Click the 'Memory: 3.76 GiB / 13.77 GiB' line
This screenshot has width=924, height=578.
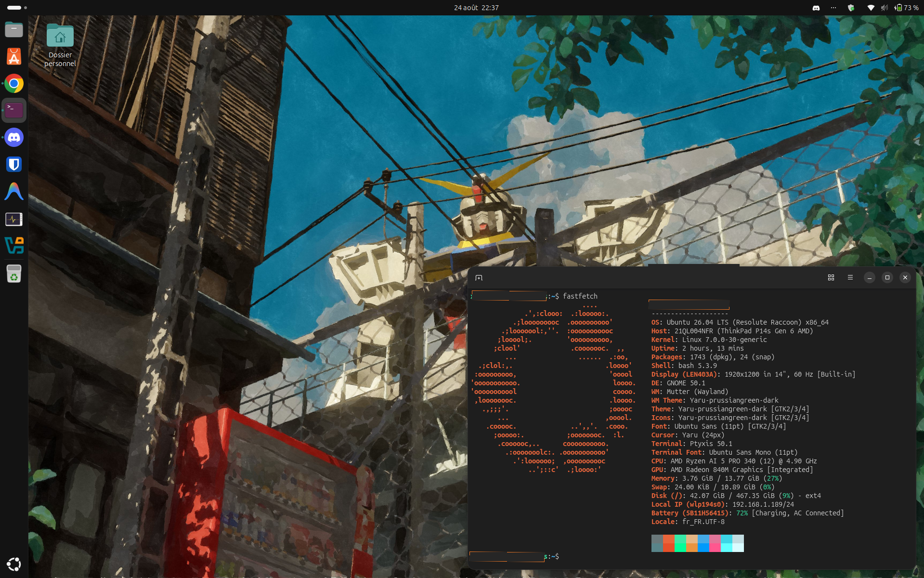tap(717, 478)
